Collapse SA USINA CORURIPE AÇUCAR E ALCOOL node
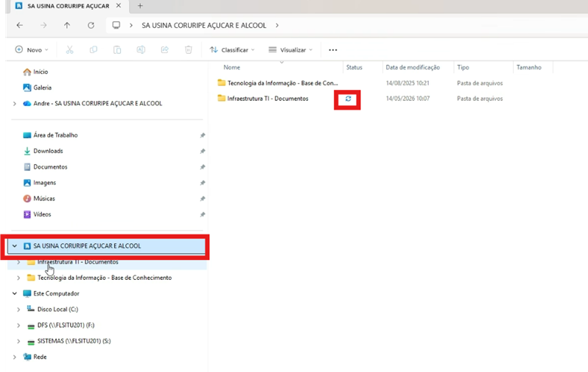 coord(15,246)
